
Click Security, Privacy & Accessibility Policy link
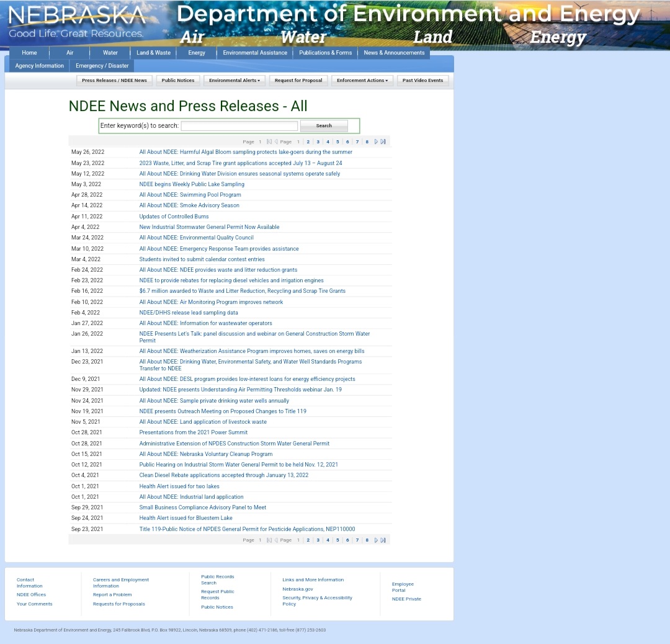click(x=317, y=601)
